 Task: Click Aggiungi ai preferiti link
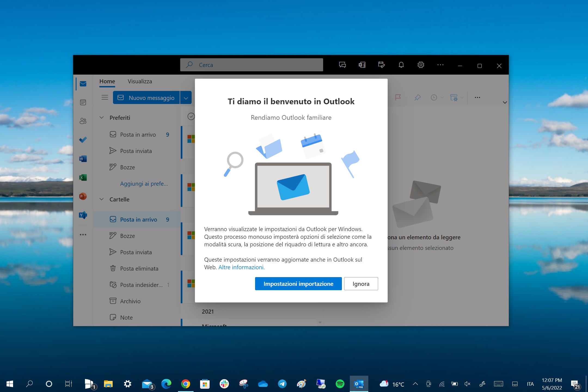(x=144, y=183)
